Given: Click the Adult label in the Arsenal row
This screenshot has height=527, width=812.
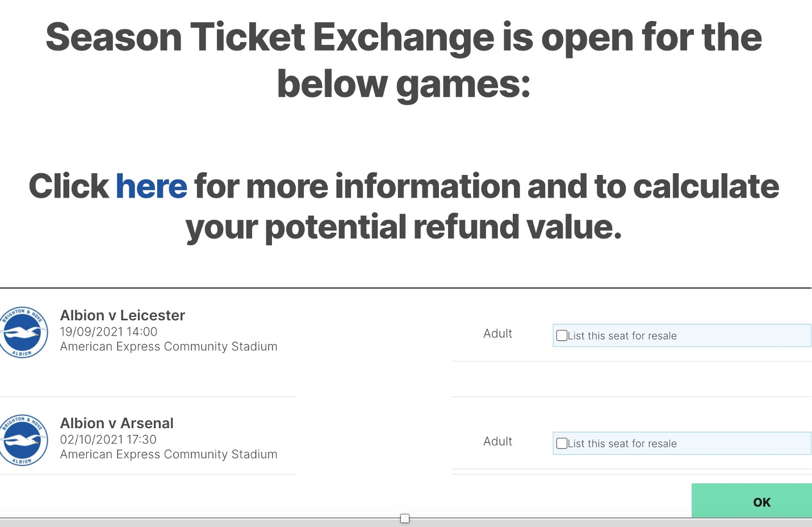Looking at the screenshot, I should [497, 442].
